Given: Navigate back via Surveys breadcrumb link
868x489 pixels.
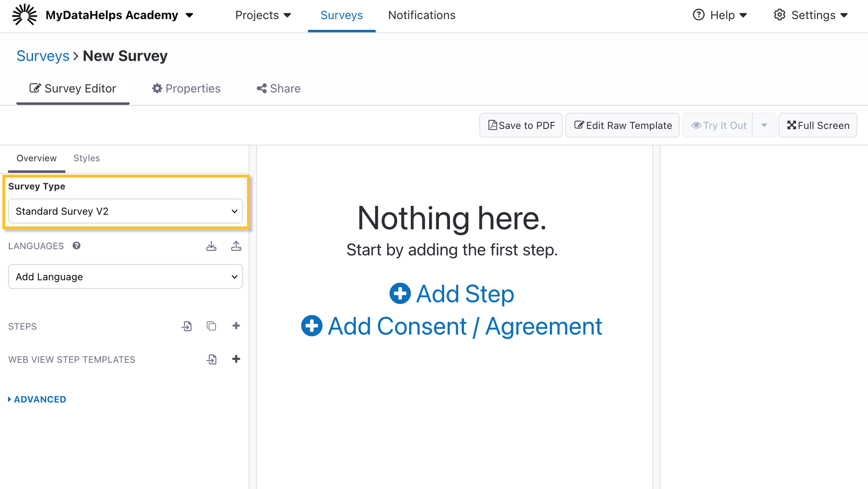Looking at the screenshot, I should coord(43,56).
